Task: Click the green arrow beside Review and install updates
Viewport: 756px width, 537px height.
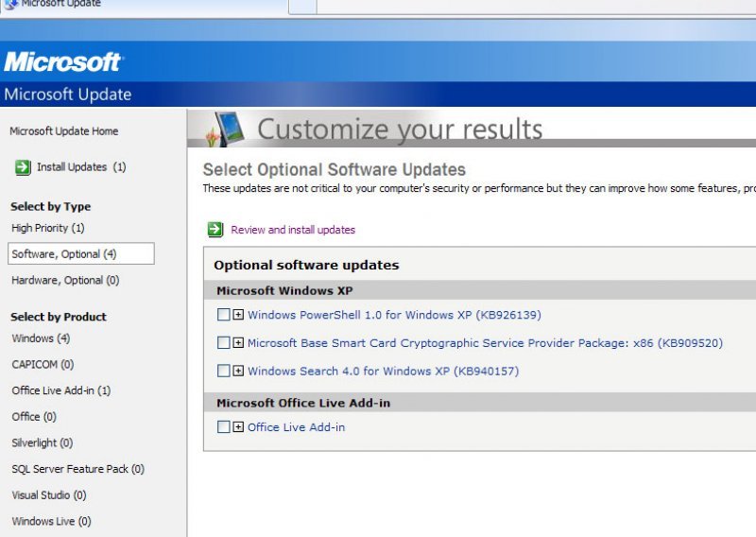Action: [215, 230]
